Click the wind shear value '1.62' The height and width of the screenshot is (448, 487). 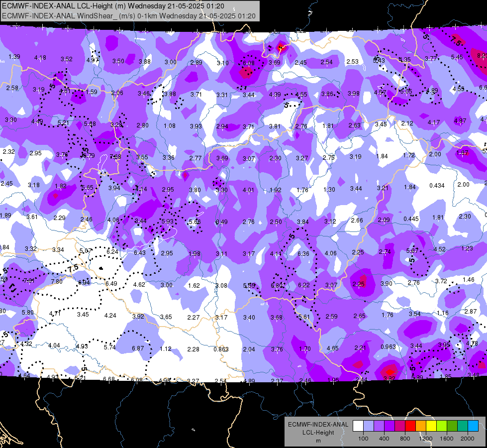pyautogui.click(x=194, y=285)
